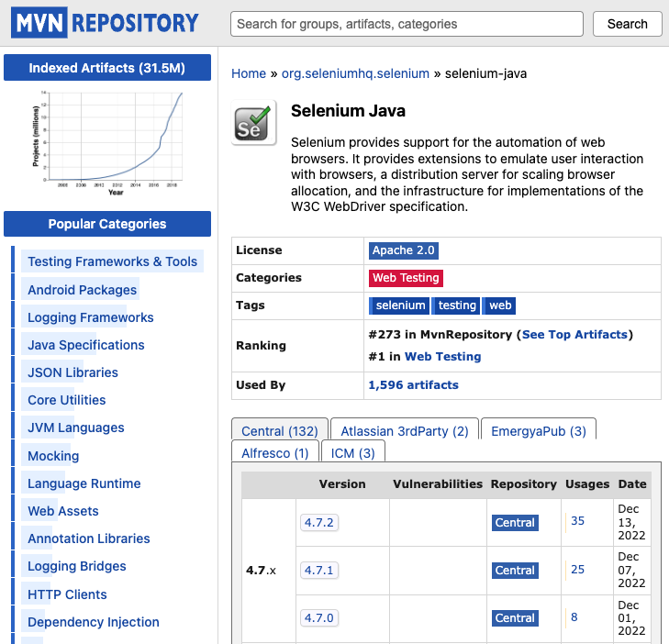This screenshot has width=669, height=644.
Task: Open the Logging Bridges category
Action: click(77, 566)
